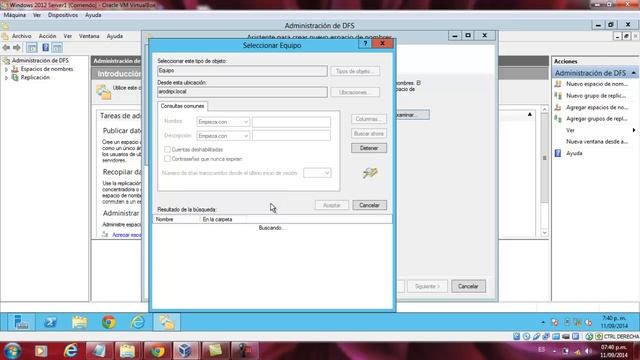The height and width of the screenshot is (360, 640).
Task: Click the help toolbar icon in DFS console
Action: click(x=45, y=48)
